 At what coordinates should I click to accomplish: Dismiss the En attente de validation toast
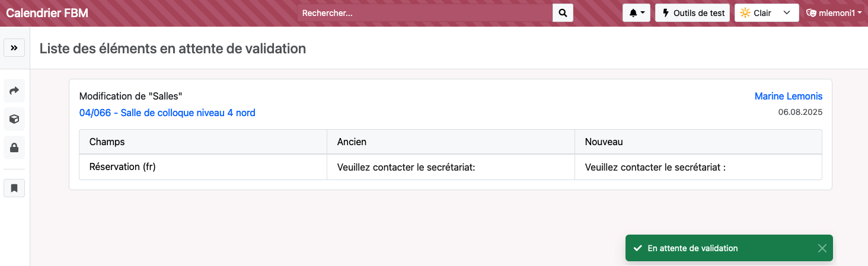click(822, 248)
